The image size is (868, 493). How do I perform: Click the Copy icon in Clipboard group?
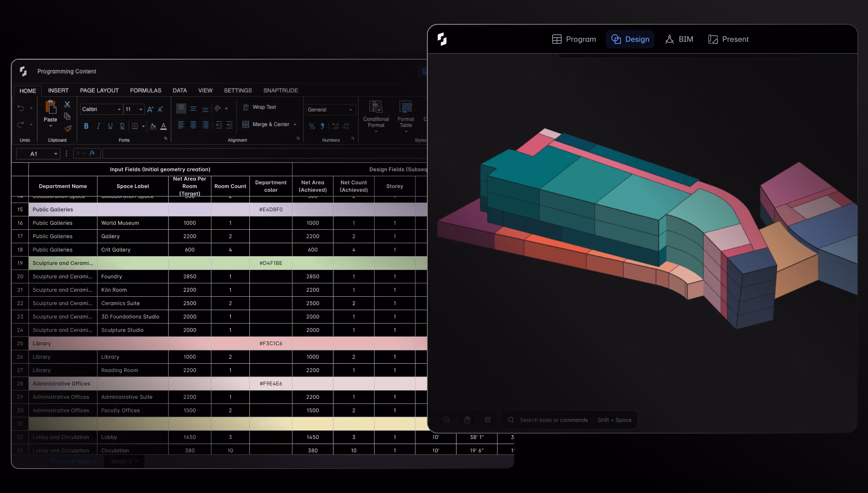pos(67,117)
